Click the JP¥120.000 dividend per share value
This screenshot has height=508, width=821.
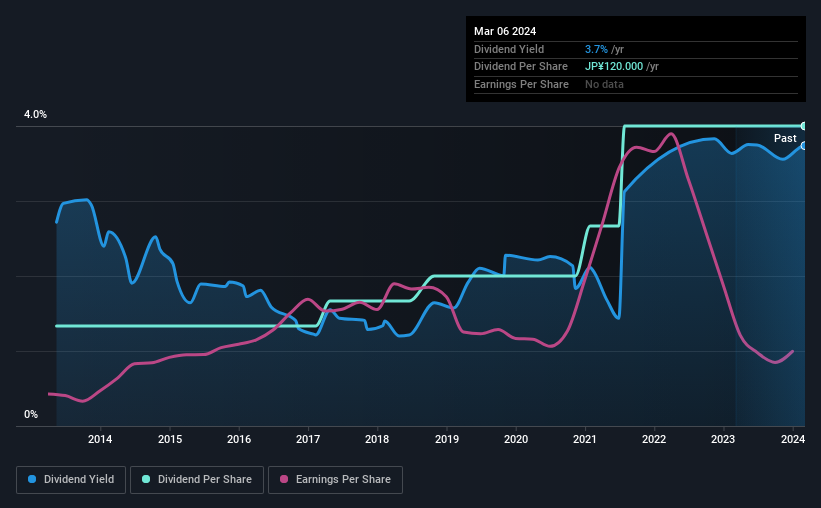614,67
